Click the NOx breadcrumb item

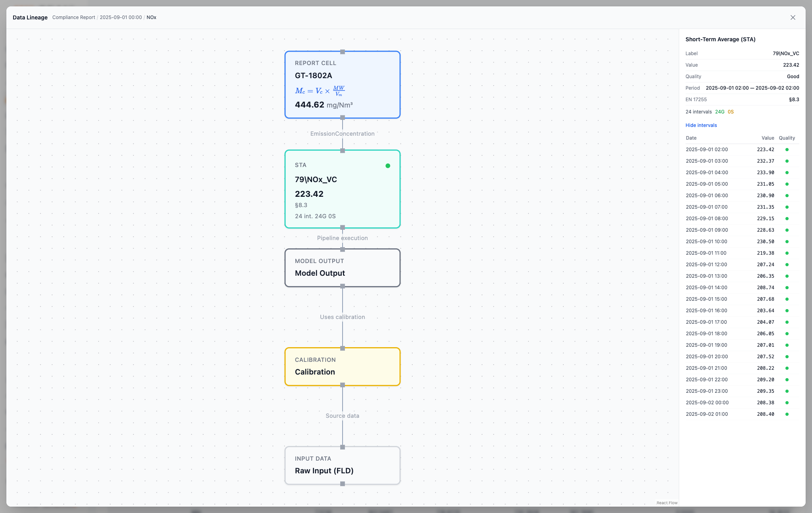pos(151,17)
